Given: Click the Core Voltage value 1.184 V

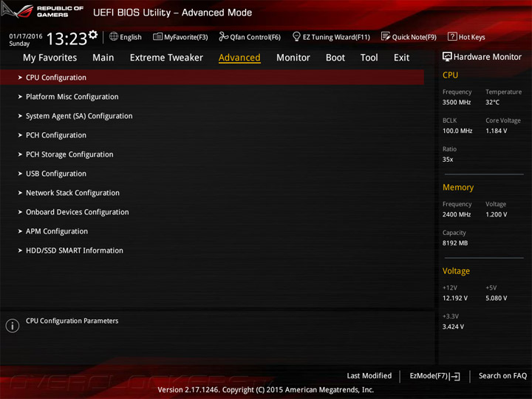Looking at the screenshot, I should click(x=497, y=131).
